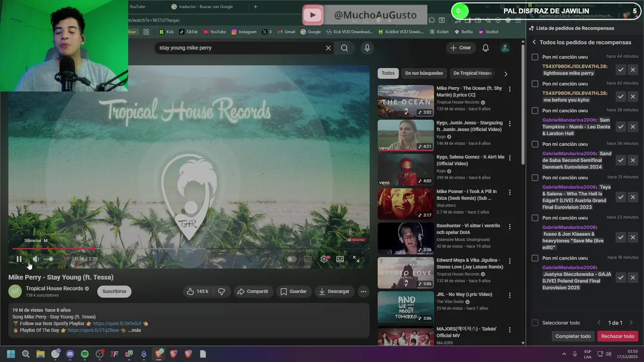The width and height of the screenshot is (644, 362).
Task: Open Tropical House Records channel avatar
Action: click(x=15, y=291)
